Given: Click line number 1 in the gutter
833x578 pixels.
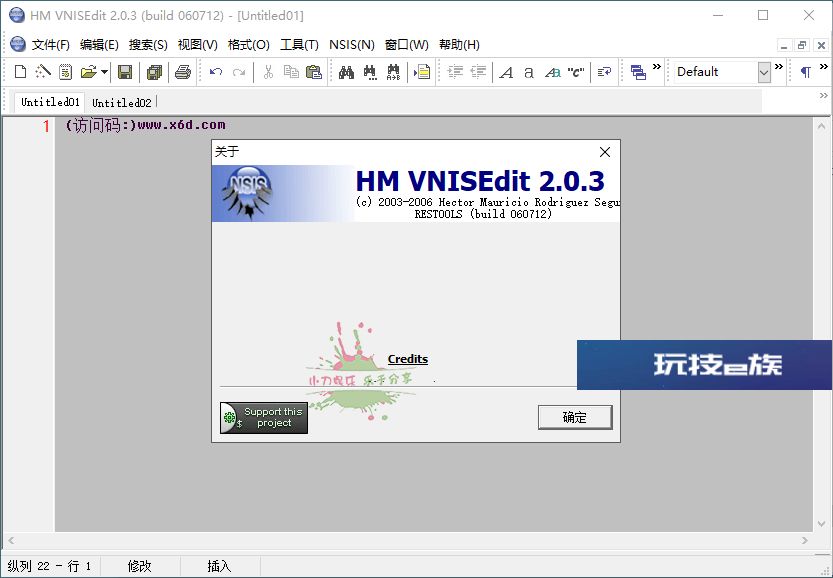Looking at the screenshot, I should point(46,126).
